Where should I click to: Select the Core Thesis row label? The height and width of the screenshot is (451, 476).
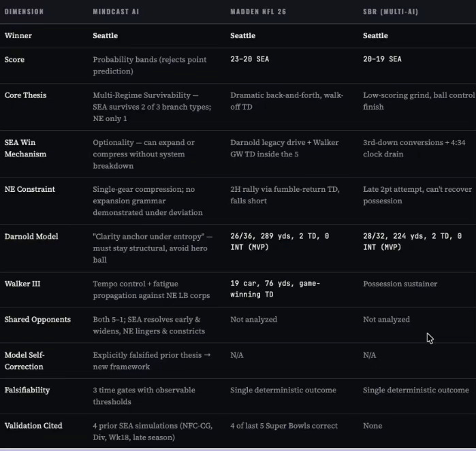click(x=25, y=95)
